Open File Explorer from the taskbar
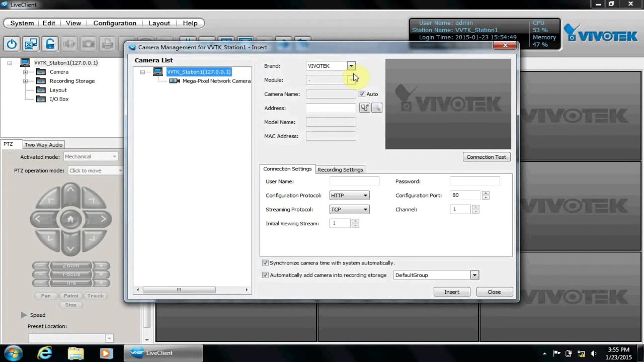644x362 pixels. click(75, 353)
